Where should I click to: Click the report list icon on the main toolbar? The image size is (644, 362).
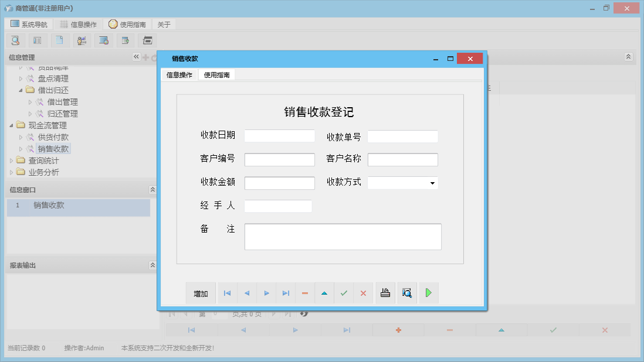point(36,40)
